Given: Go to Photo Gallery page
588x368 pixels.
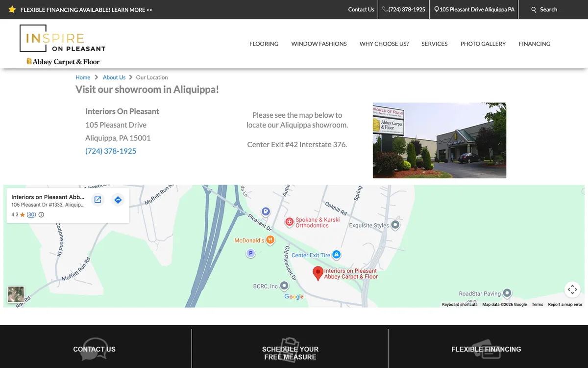Looking at the screenshot, I should click(x=483, y=44).
